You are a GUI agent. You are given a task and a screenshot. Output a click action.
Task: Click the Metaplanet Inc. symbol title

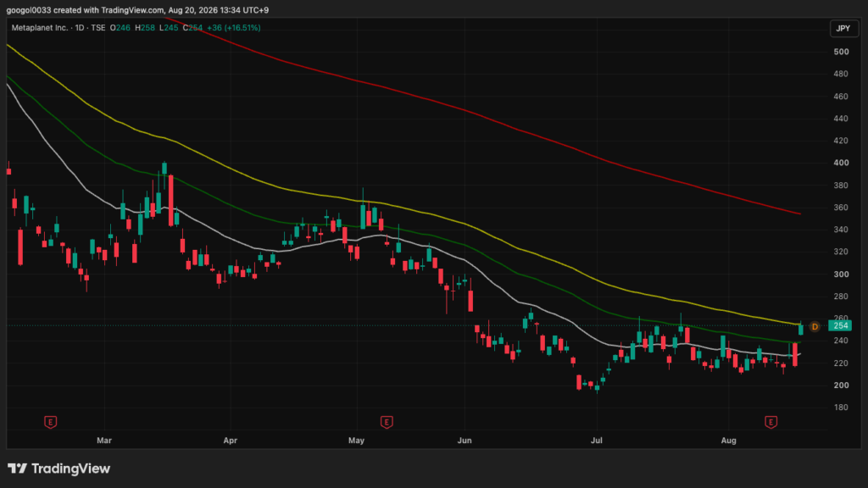(x=39, y=28)
